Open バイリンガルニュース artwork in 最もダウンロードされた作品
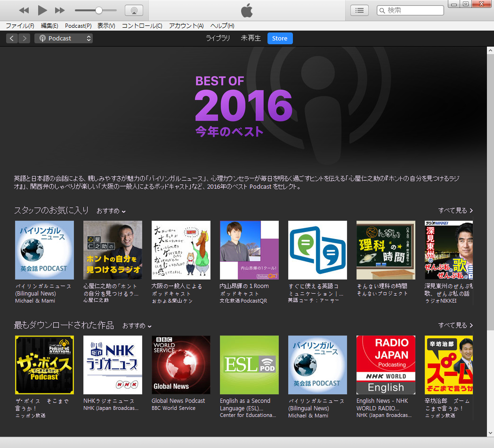 coord(317,365)
